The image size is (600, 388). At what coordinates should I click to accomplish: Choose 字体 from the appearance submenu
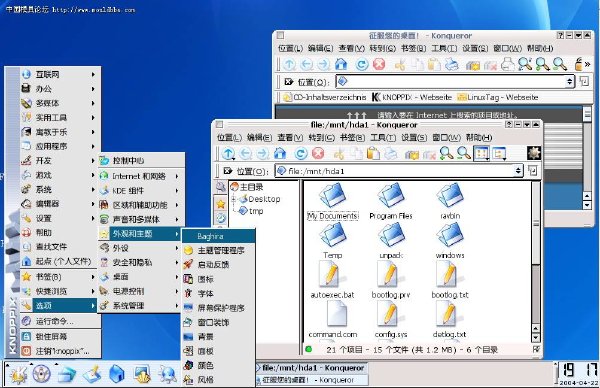coord(218,293)
